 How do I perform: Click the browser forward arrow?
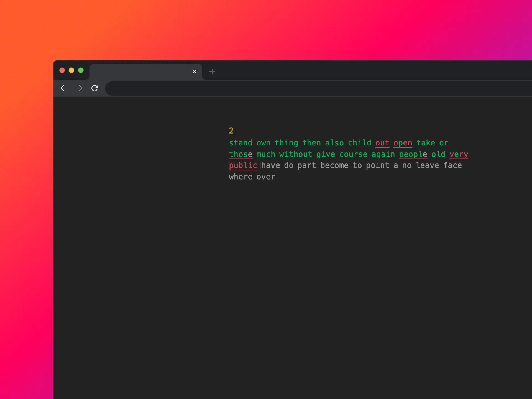tap(79, 88)
